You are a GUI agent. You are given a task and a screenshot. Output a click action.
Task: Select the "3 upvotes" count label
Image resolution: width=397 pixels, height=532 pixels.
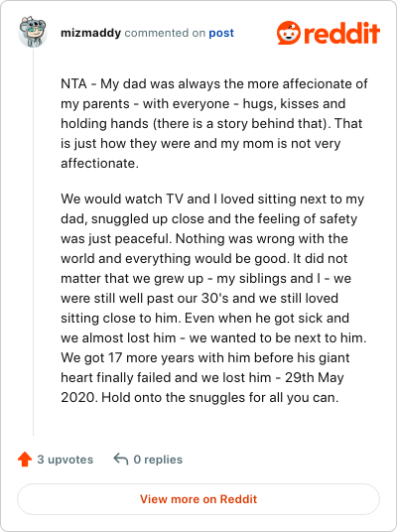(66, 460)
